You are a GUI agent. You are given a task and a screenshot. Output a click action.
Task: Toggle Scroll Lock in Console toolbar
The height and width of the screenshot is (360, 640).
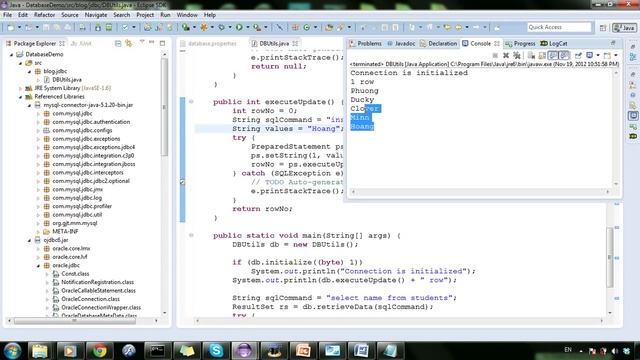pyautogui.click(x=542, y=55)
